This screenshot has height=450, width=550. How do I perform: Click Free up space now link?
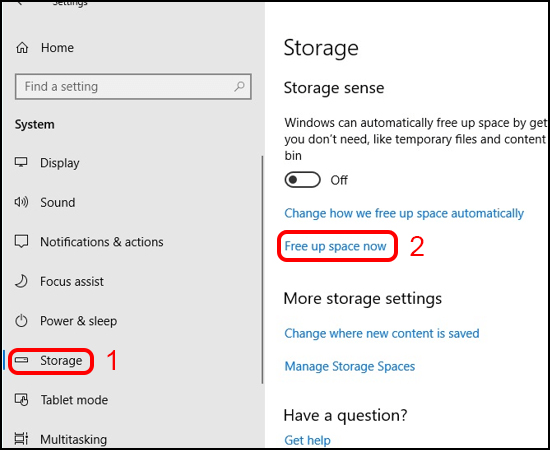tap(335, 246)
